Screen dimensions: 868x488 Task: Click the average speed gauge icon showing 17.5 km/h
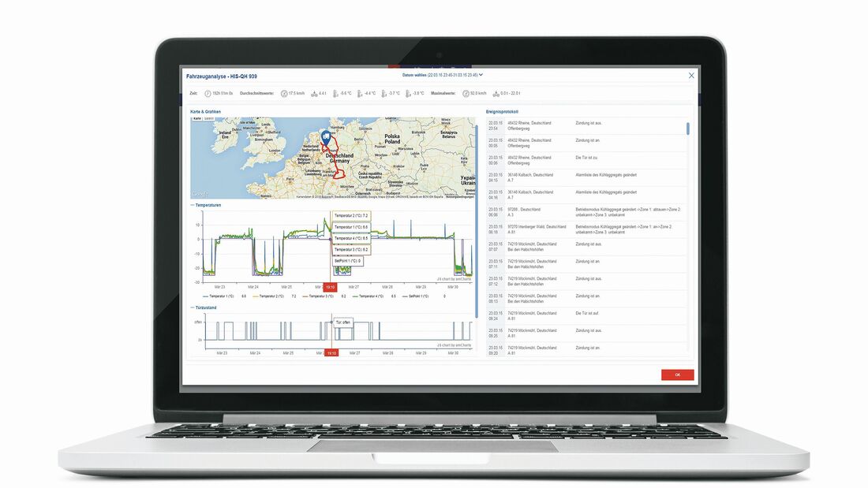(282, 93)
